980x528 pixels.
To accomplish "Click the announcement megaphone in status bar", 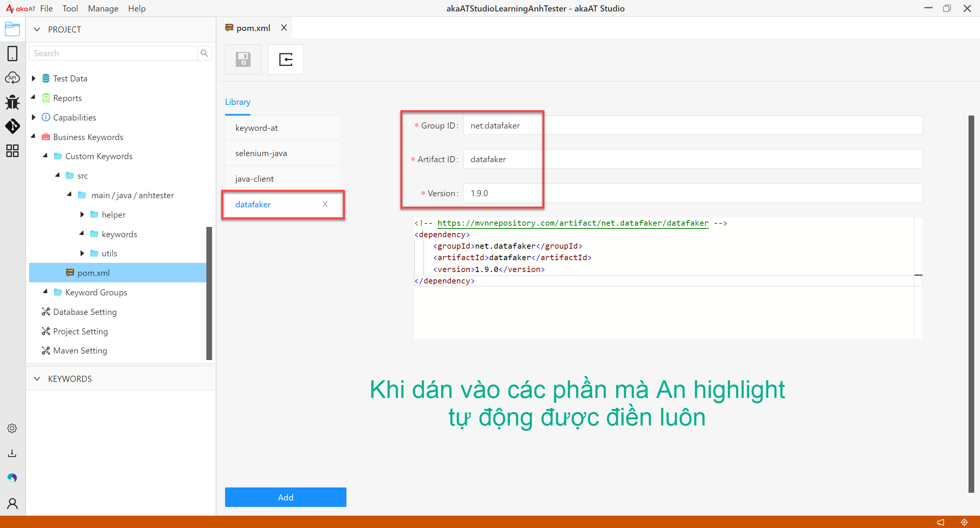I will [941, 522].
